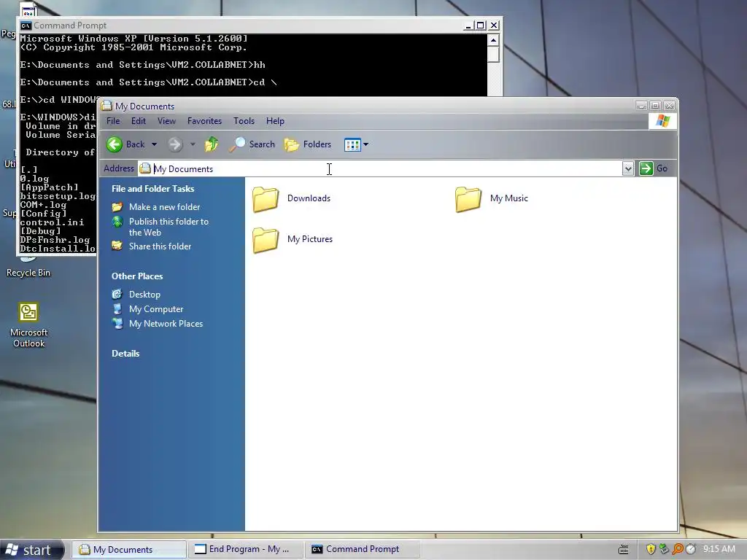The height and width of the screenshot is (560, 747).
Task: Click the Make a new folder icon
Action: [x=117, y=206]
